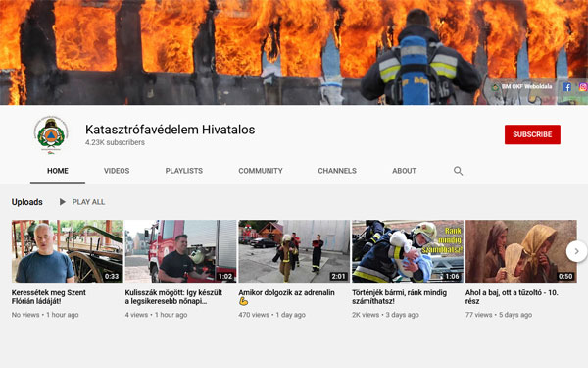The height and width of the screenshot is (368, 588).
Task: Click the Play All triangle icon
Action: click(x=63, y=202)
